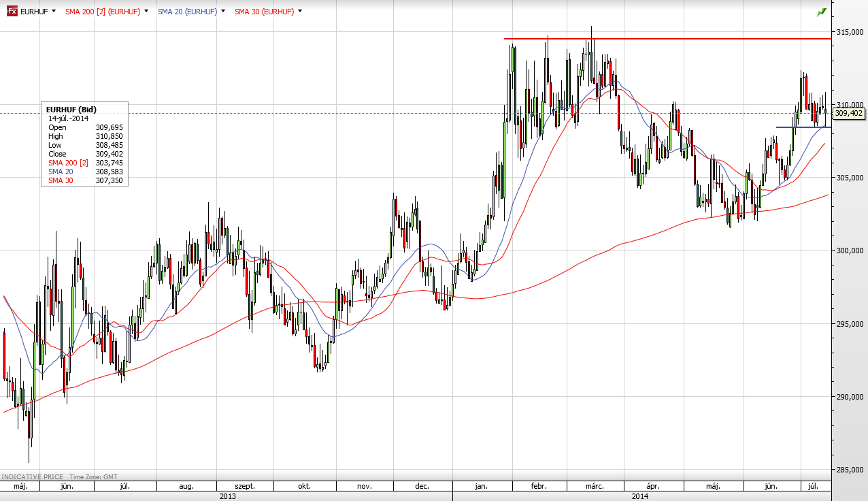Click the szept. month label on the time axis
868x501 pixels.
(245, 487)
